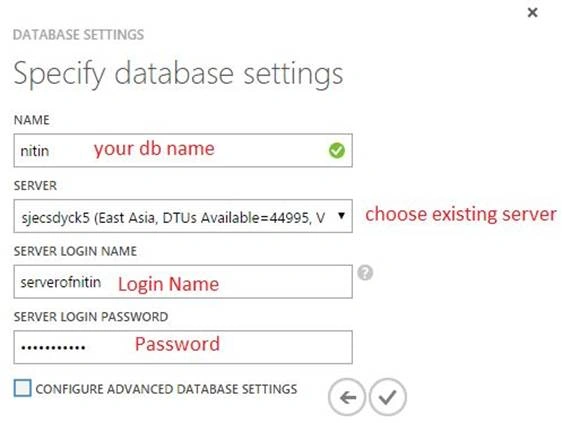Click the Server Login Name input field
562x423 pixels.
tap(183, 282)
